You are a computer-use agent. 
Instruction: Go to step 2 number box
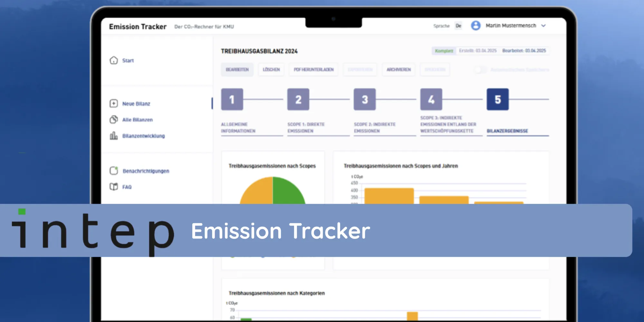(298, 99)
